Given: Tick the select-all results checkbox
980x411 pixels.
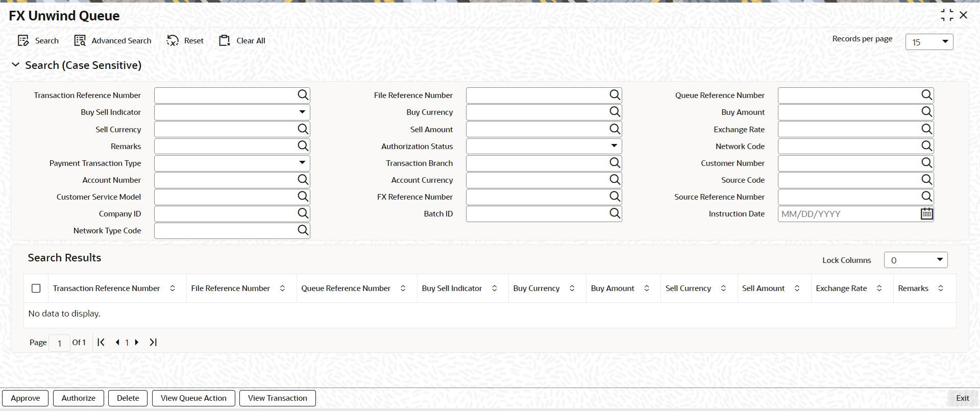Looking at the screenshot, I should pos(36,288).
